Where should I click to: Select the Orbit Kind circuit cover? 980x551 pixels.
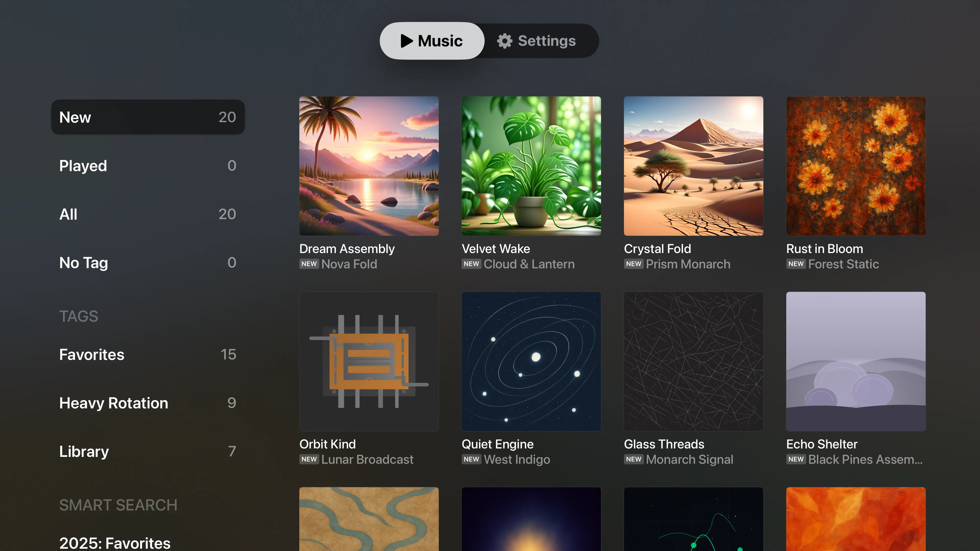tap(369, 361)
